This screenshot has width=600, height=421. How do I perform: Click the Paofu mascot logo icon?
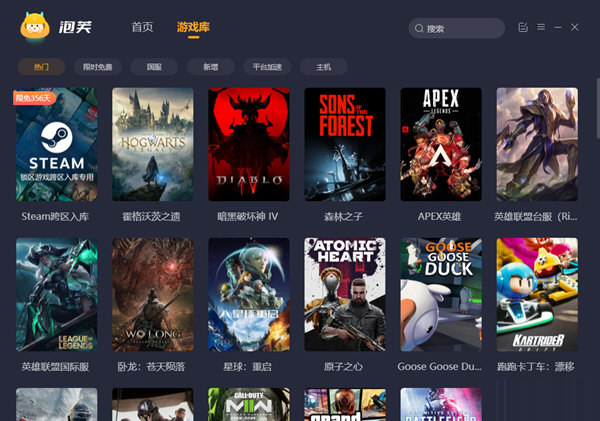(35, 27)
